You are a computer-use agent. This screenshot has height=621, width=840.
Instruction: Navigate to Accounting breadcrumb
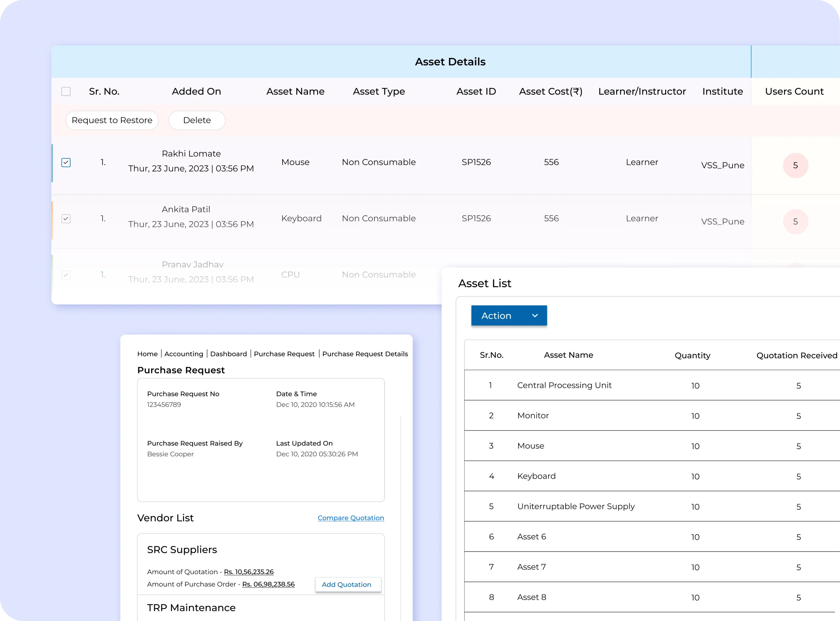(183, 354)
